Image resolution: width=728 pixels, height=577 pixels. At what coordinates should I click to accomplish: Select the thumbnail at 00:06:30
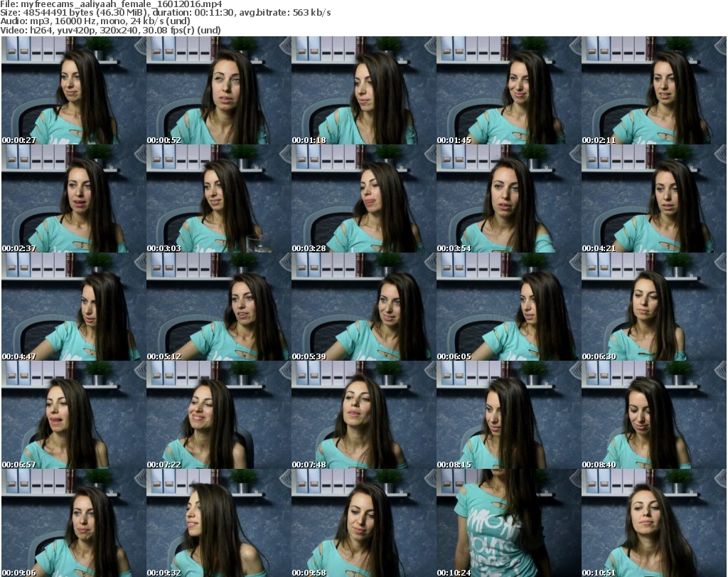(x=654, y=307)
